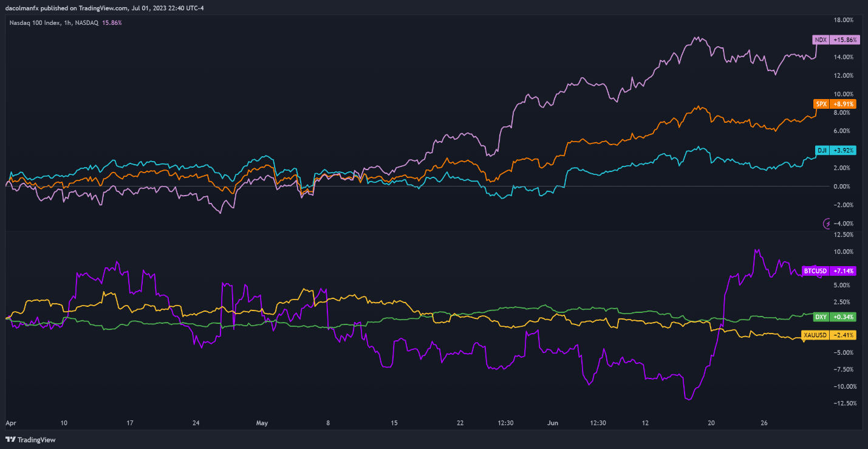868x449 pixels.
Task: Click the DXY green label tag
Action: tap(821, 317)
